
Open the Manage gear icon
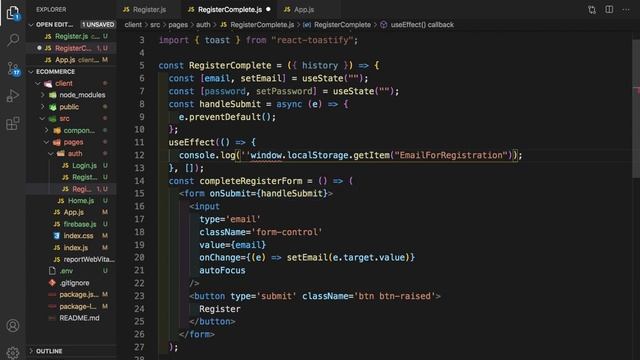pyautogui.click(x=13, y=352)
